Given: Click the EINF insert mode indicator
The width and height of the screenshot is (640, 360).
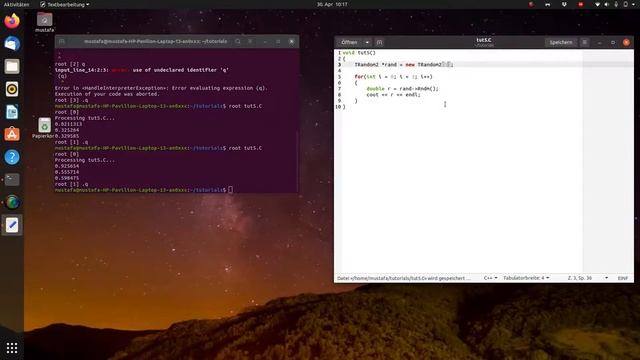Looking at the screenshot, I should [x=622, y=278].
